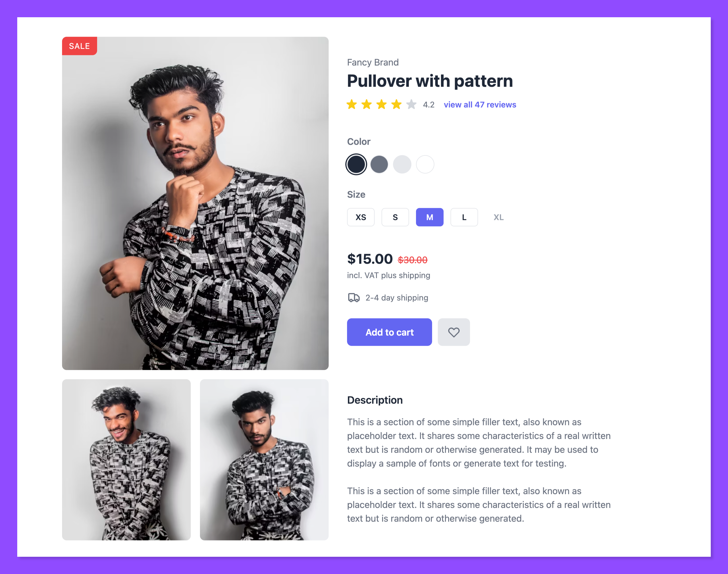The image size is (728, 574).
Task: Open the smiling model thumbnail
Action: (x=126, y=460)
